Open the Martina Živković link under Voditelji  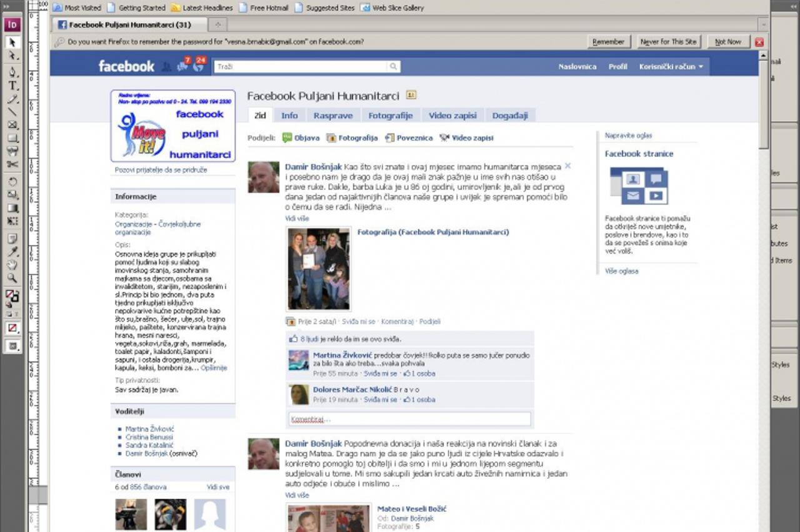(x=149, y=429)
